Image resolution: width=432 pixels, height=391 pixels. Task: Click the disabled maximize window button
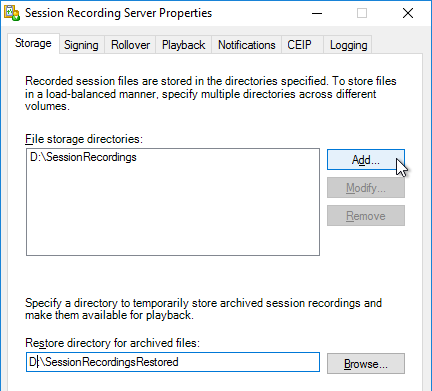tap(362, 13)
